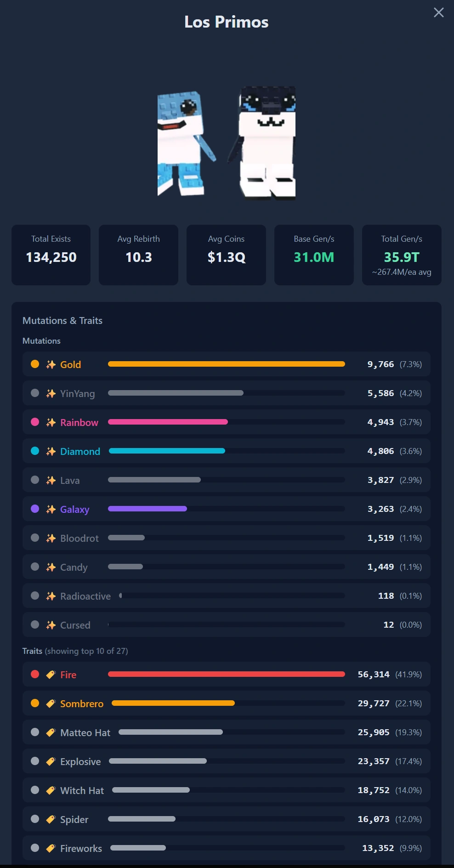Click the Total Gen/s stat card
454x868 pixels.
coord(402,255)
